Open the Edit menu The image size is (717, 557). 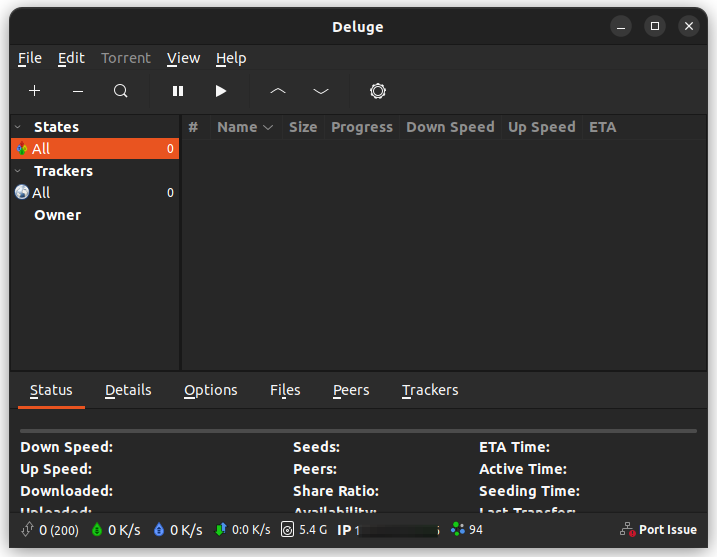(x=71, y=59)
